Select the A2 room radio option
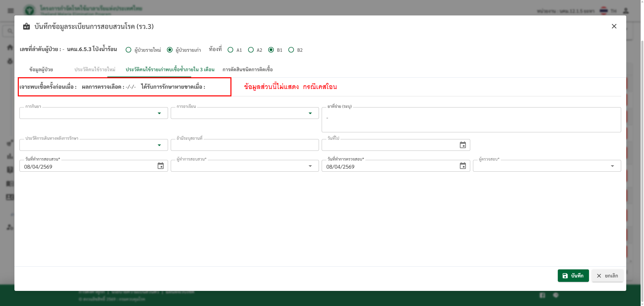 [251, 50]
